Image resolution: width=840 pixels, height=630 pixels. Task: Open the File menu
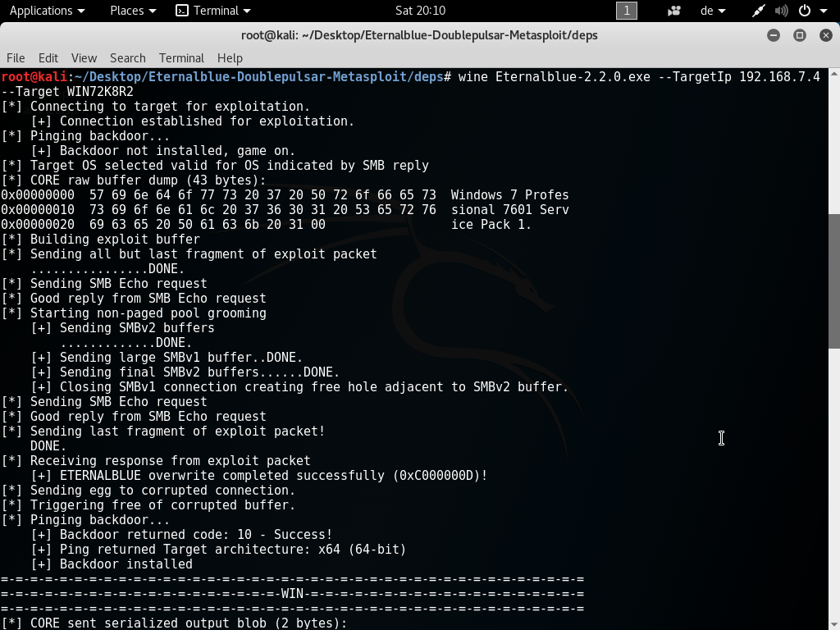(16, 58)
